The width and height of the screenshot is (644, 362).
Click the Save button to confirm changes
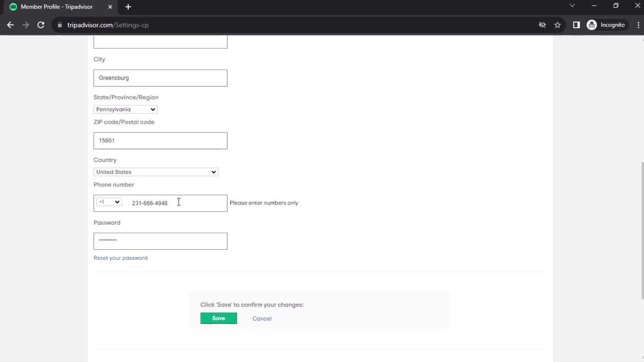218,318
